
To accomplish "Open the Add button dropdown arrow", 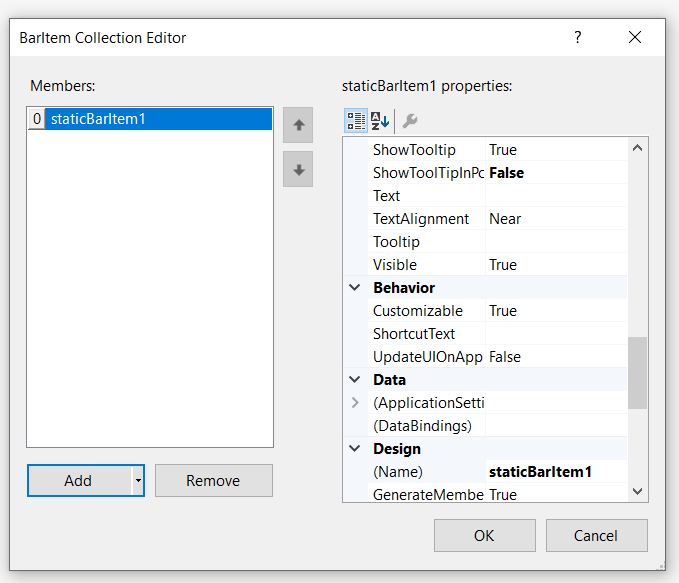I will click(138, 481).
